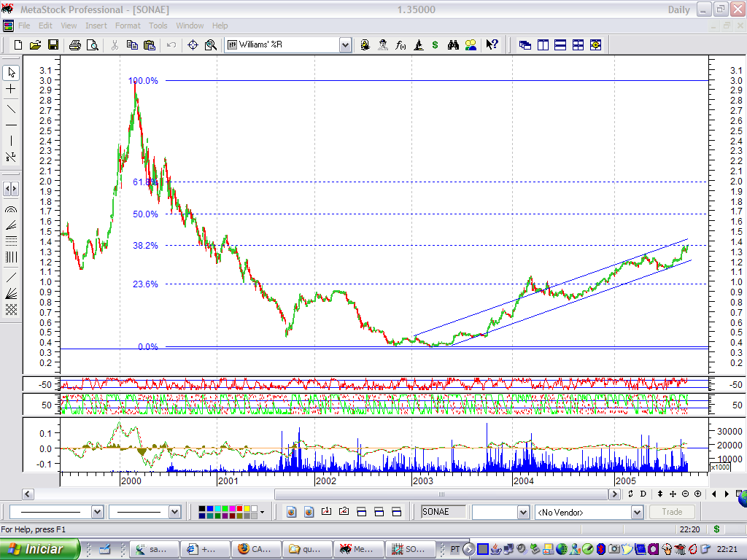The height and width of the screenshot is (560, 747).
Task: Pick the red color swatch
Action: (239, 508)
